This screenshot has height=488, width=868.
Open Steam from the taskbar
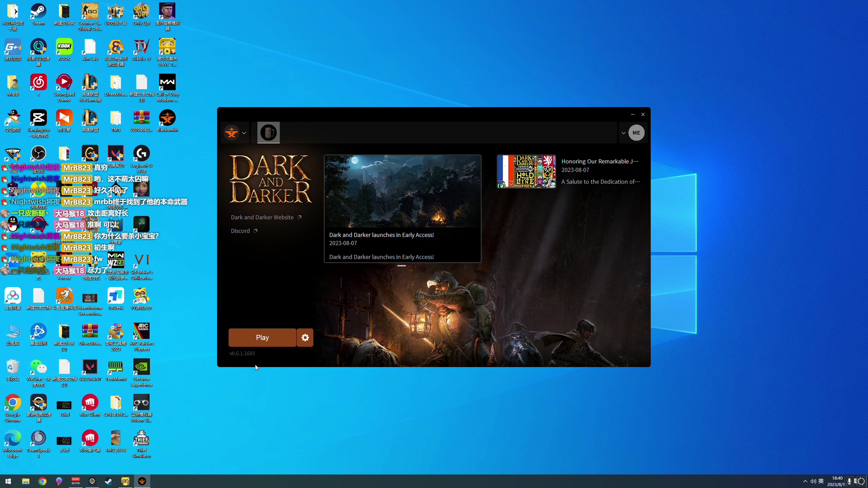pyautogui.click(x=108, y=481)
